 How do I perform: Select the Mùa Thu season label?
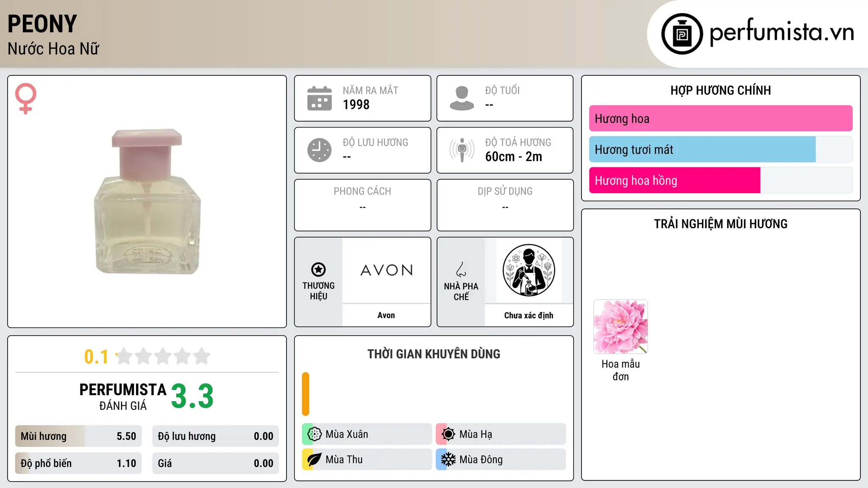click(344, 460)
